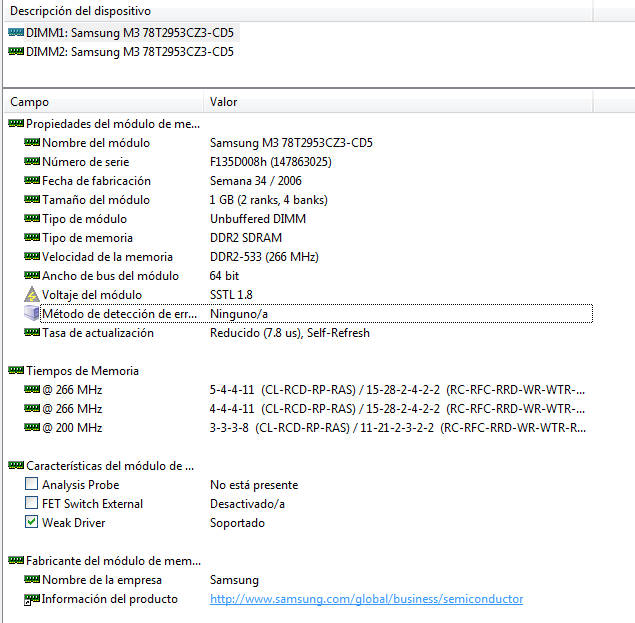This screenshot has height=623, width=635.
Task: Sort by the Valor column header
Action: pos(398,102)
